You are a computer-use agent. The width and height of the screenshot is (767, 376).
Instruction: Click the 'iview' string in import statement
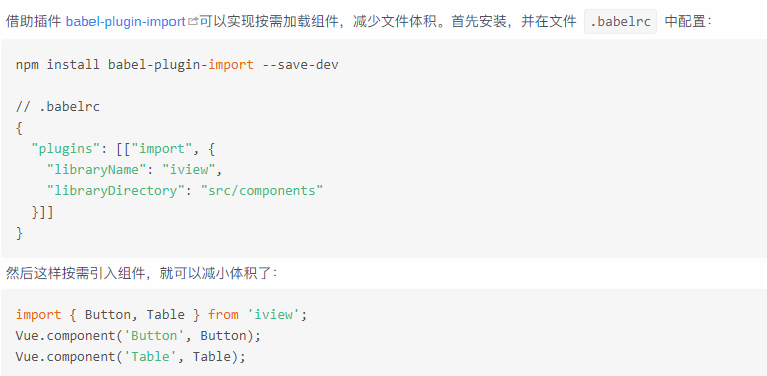click(273, 314)
